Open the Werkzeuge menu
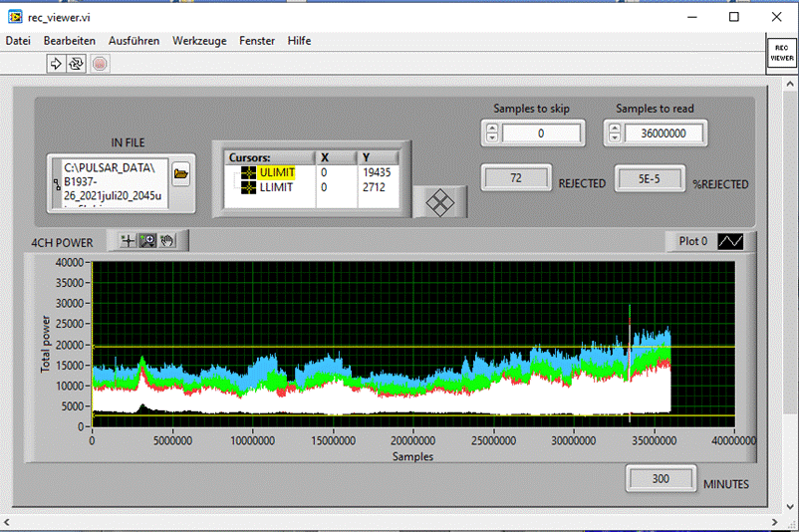The width and height of the screenshot is (799, 532). pos(199,41)
